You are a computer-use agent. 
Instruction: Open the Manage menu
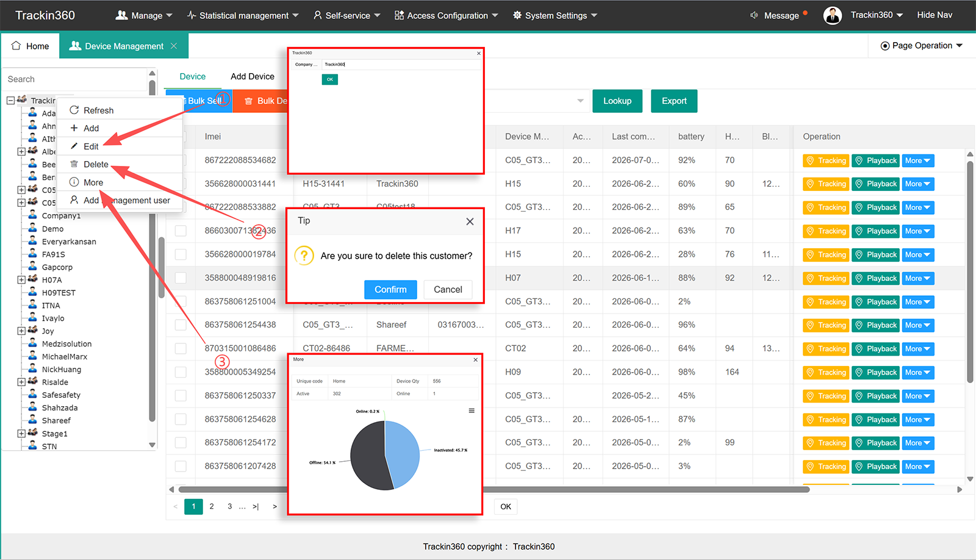(x=144, y=15)
